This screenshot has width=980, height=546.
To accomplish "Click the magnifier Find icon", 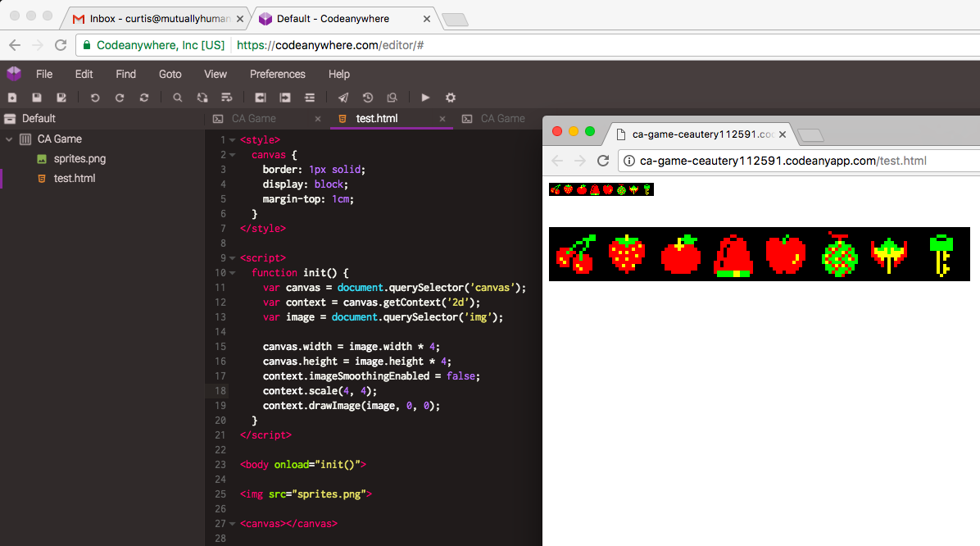I will coord(177,98).
